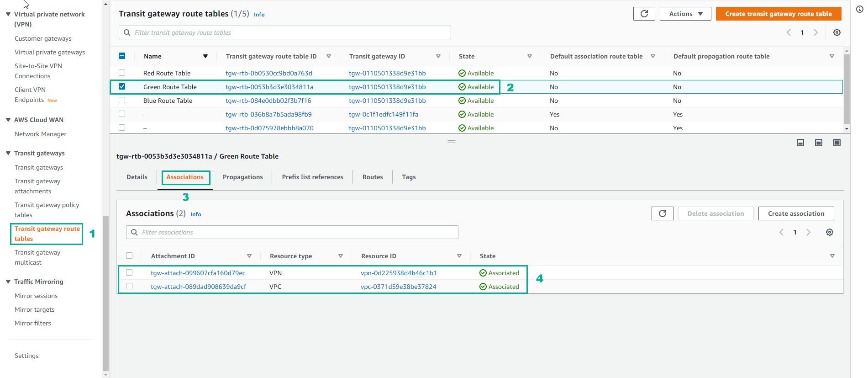Sort associations by Resource type

coord(341,256)
